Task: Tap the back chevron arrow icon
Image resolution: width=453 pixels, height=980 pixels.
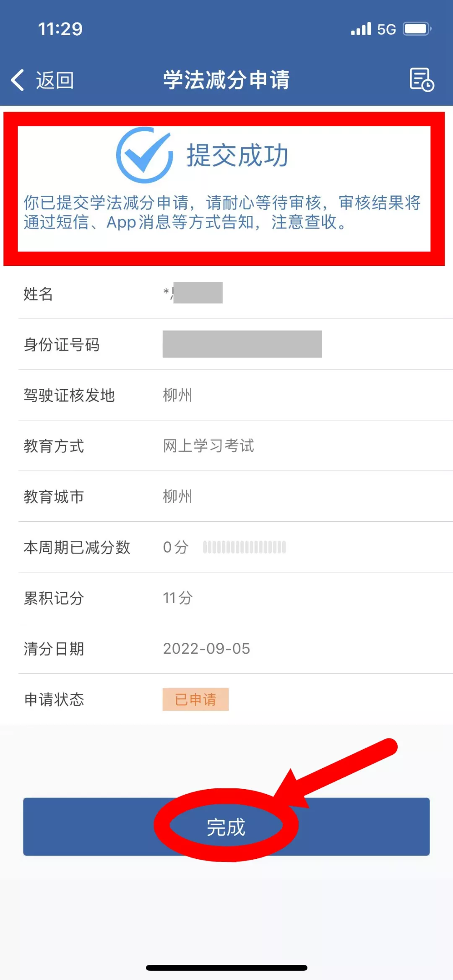Action: point(18,80)
